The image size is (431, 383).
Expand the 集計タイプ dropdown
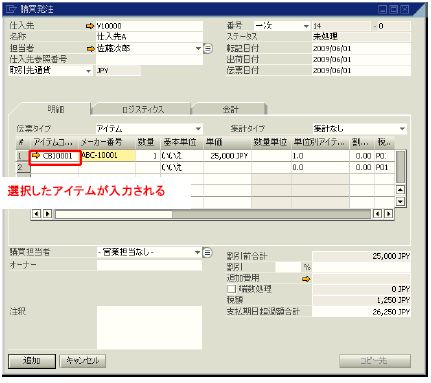pyautogui.click(x=402, y=129)
